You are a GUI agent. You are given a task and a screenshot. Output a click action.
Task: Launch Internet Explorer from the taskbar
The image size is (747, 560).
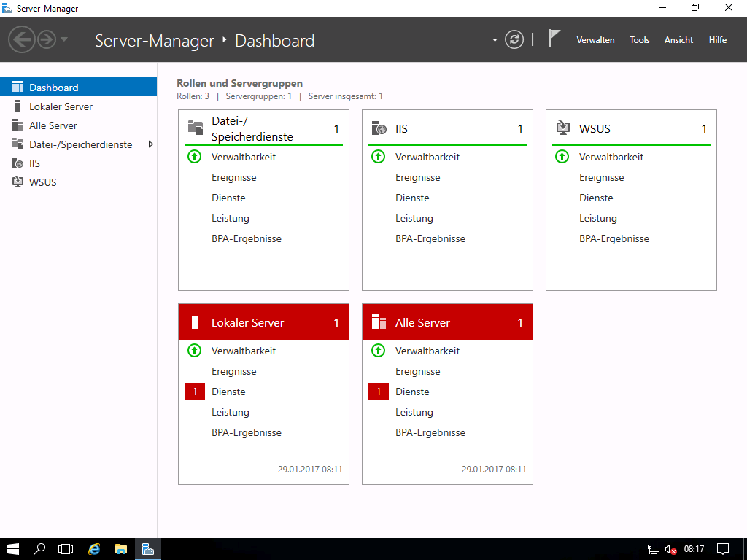(x=94, y=549)
